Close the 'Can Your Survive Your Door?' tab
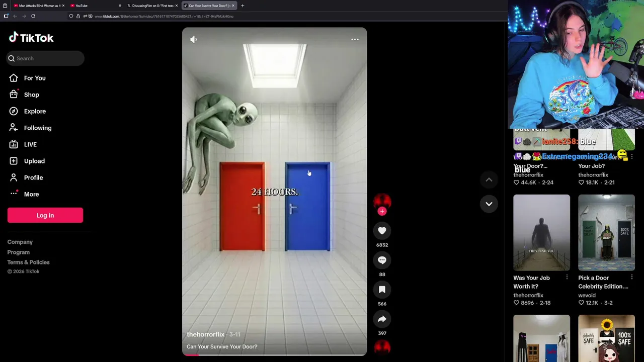The width and height of the screenshot is (644, 362). [233, 6]
